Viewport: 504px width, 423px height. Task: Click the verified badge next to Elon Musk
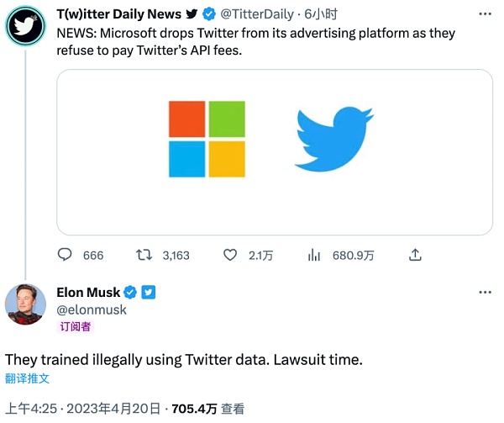point(130,293)
